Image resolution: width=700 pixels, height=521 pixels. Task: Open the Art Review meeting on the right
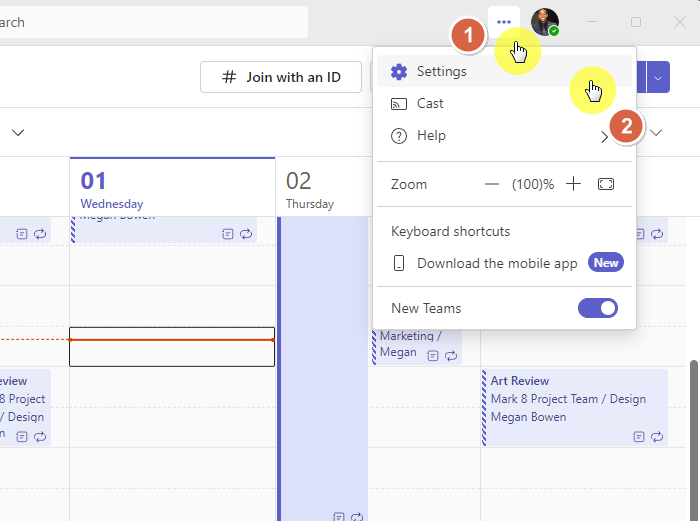click(x=575, y=407)
